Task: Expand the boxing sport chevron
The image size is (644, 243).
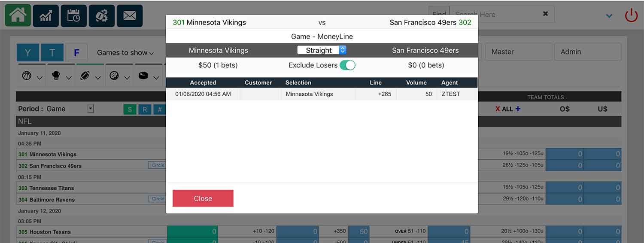Action: (69, 78)
